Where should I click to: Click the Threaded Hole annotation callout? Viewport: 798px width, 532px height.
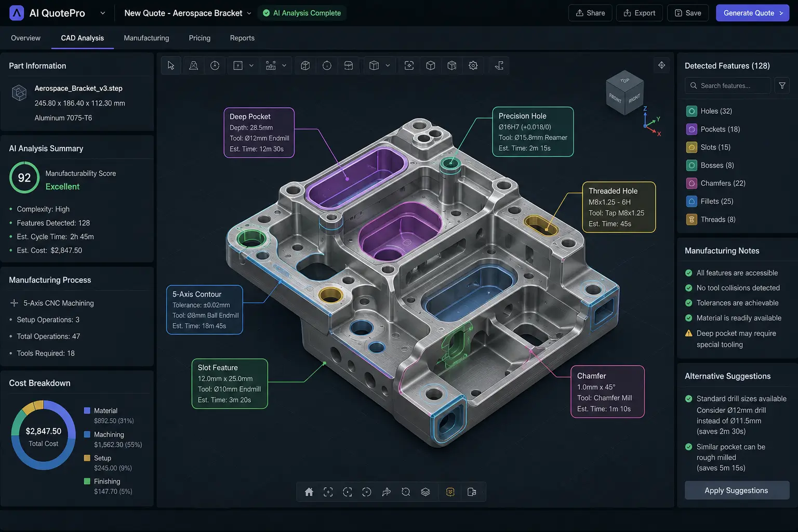pyautogui.click(x=619, y=207)
